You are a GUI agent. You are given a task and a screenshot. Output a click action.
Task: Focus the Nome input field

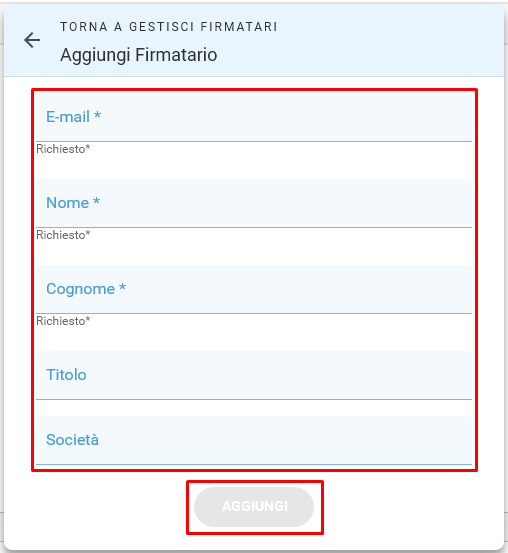254,203
